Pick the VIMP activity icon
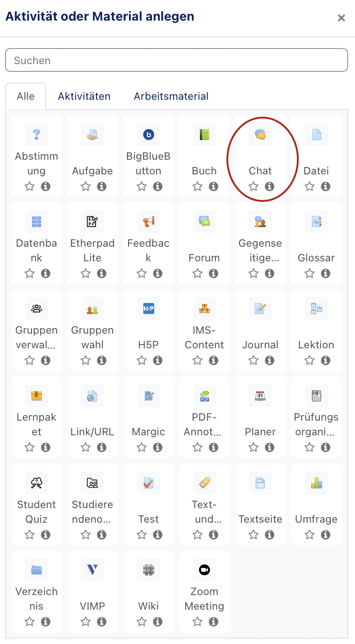355x644 pixels. [92, 569]
